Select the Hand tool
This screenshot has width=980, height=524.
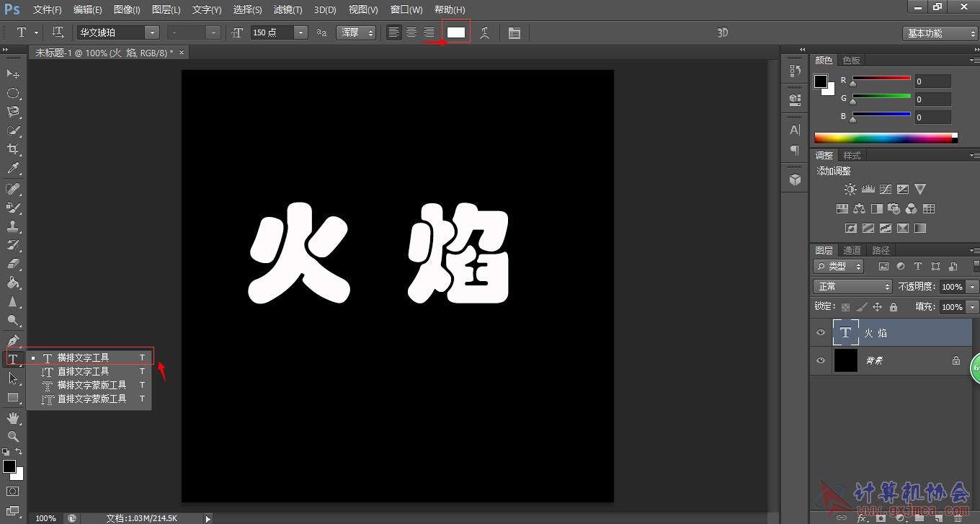click(13, 418)
